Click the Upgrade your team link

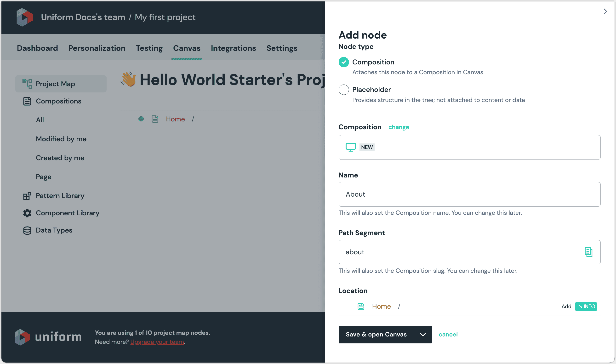point(157,342)
